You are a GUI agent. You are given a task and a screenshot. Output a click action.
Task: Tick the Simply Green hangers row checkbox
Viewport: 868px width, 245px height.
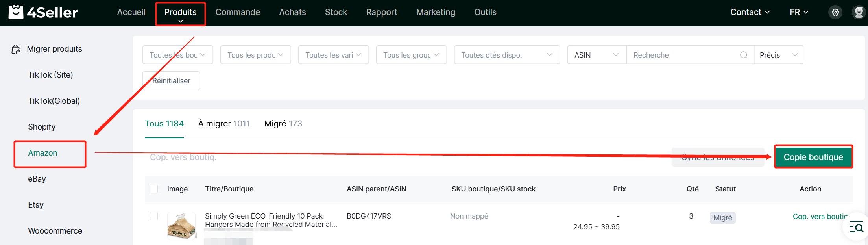pyautogui.click(x=154, y=216)
